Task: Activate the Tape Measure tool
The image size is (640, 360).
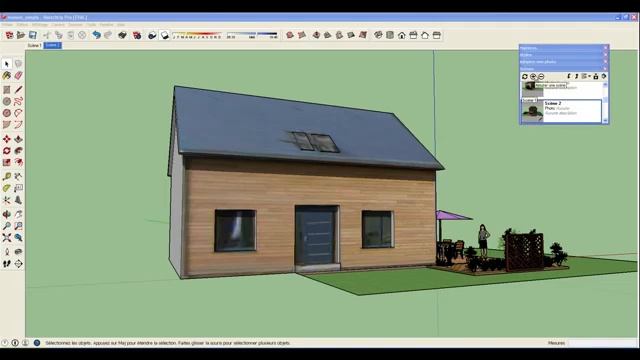Action: tap(7, 176)
